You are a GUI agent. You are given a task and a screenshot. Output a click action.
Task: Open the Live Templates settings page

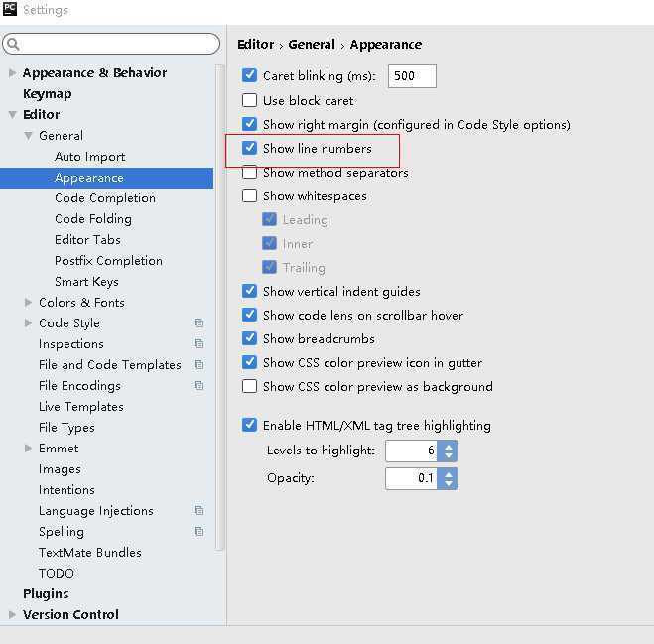[x=81, y=406]
